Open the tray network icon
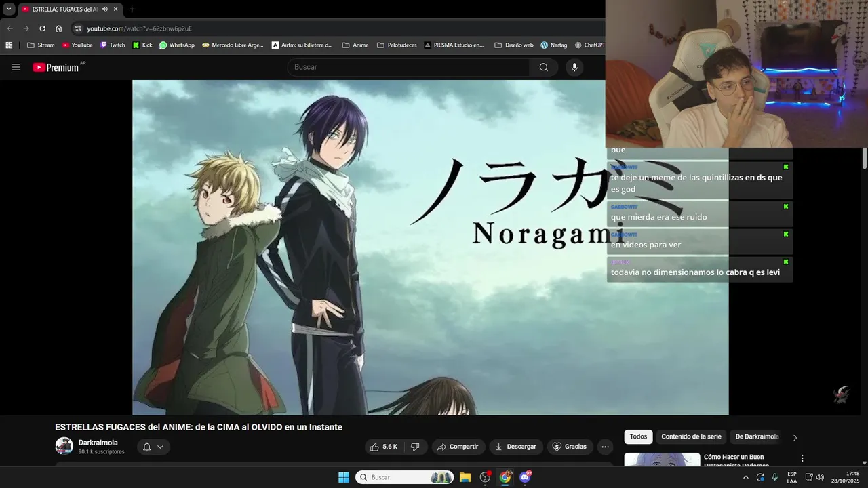This screenshot has height=488, width=868. (808, 477)
